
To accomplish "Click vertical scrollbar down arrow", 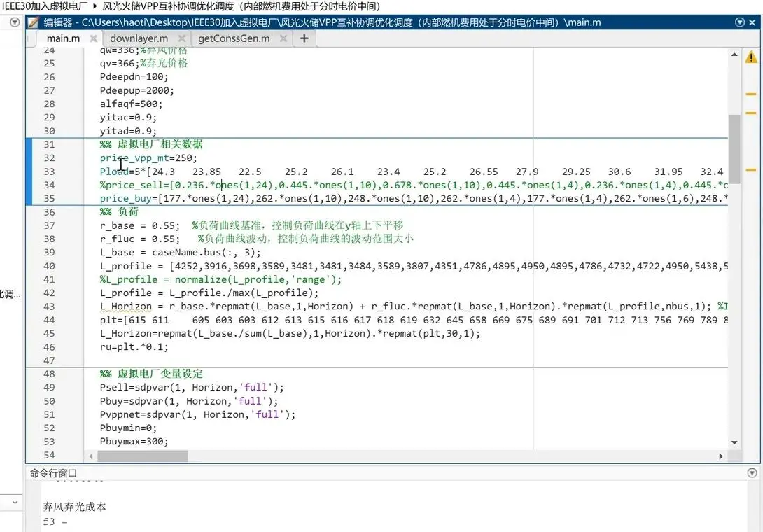I will click(734, 442).
